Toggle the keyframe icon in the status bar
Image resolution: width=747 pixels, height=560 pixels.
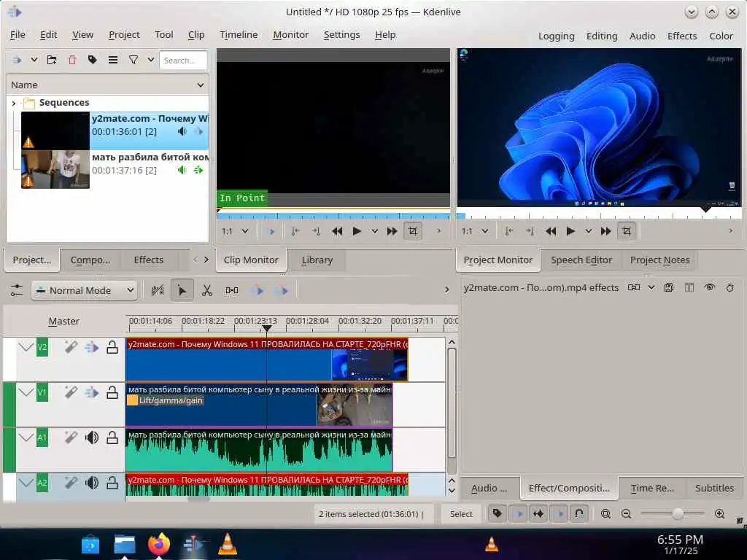(x=538, y=514)
